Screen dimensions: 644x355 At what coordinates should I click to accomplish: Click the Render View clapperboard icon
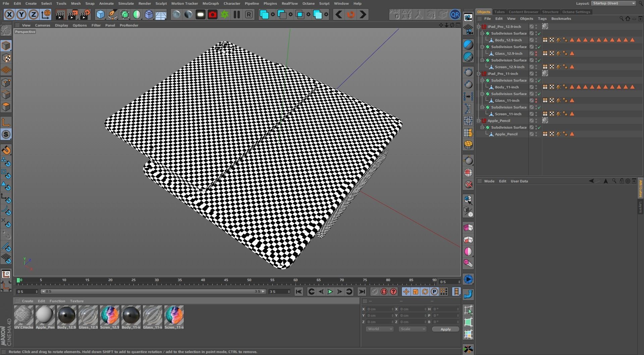[x=60, y=14]
